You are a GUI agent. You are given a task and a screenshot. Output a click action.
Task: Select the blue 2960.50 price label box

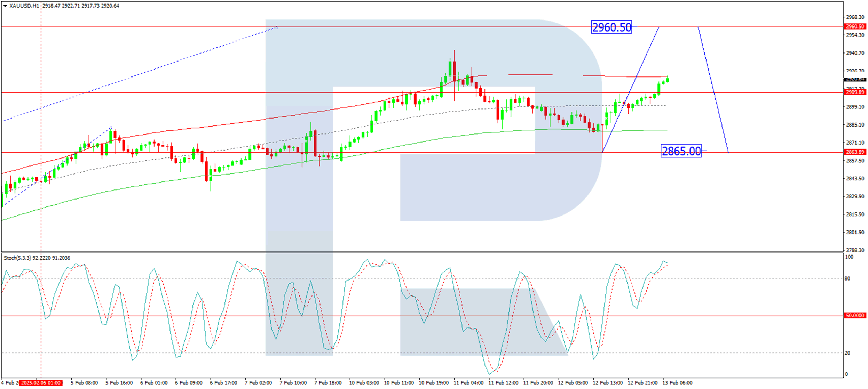[611, 27]
